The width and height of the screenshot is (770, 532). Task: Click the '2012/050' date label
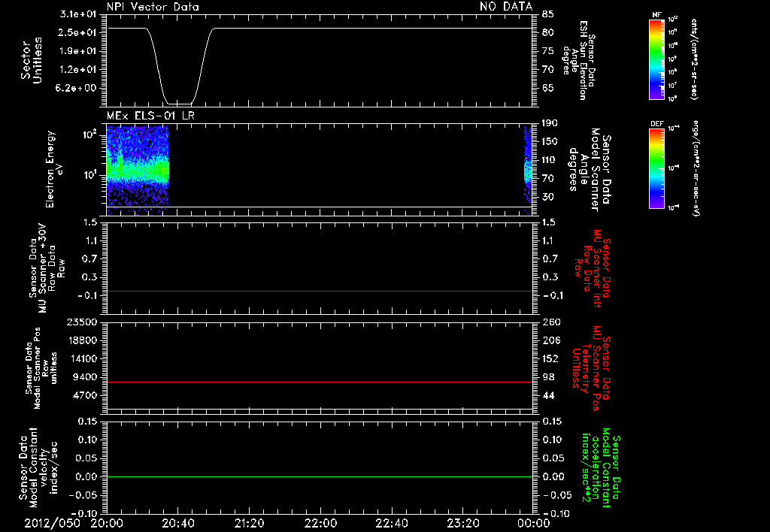coord(52,523)
